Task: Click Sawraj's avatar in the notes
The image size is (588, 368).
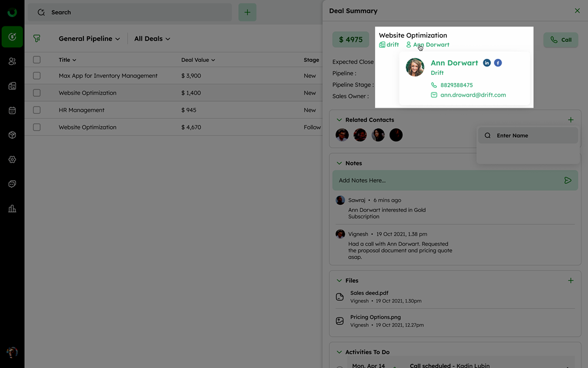Action: point(340,200)
